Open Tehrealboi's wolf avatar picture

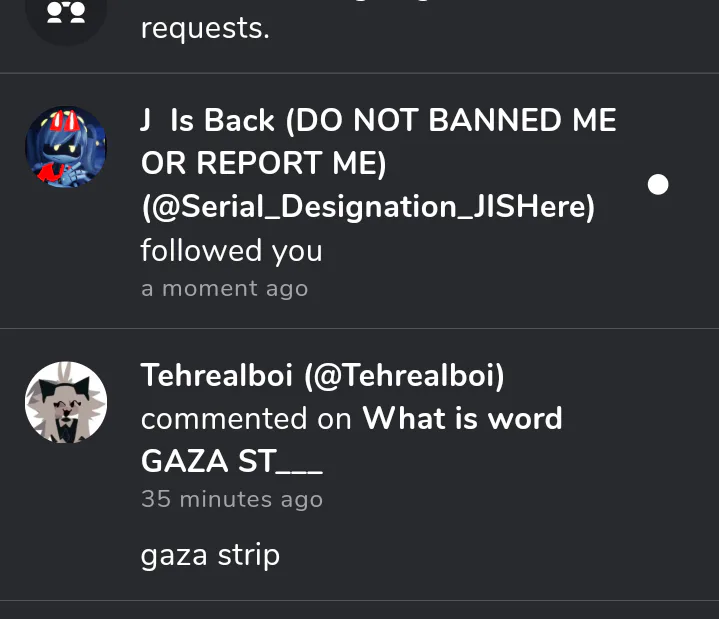click(66, 402)
